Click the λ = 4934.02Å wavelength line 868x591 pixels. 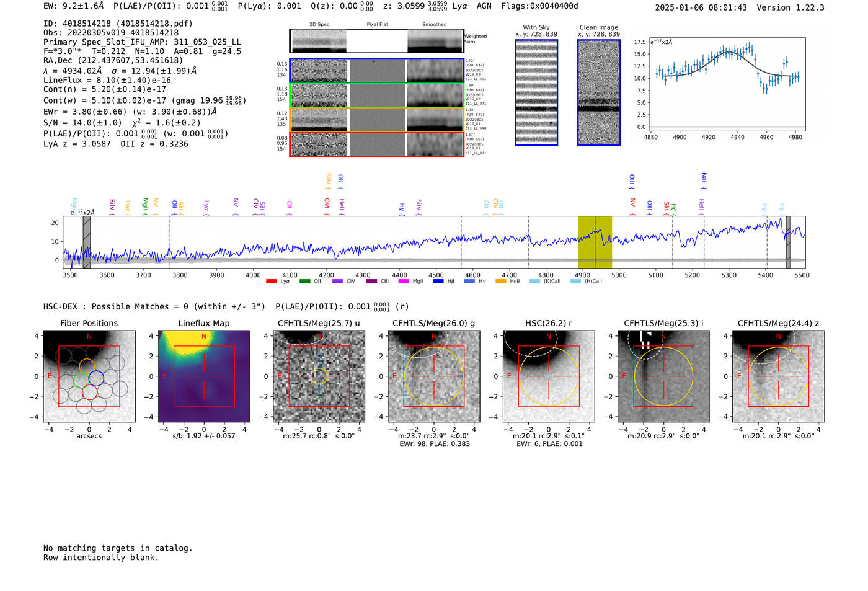click(x=120, y=71)
